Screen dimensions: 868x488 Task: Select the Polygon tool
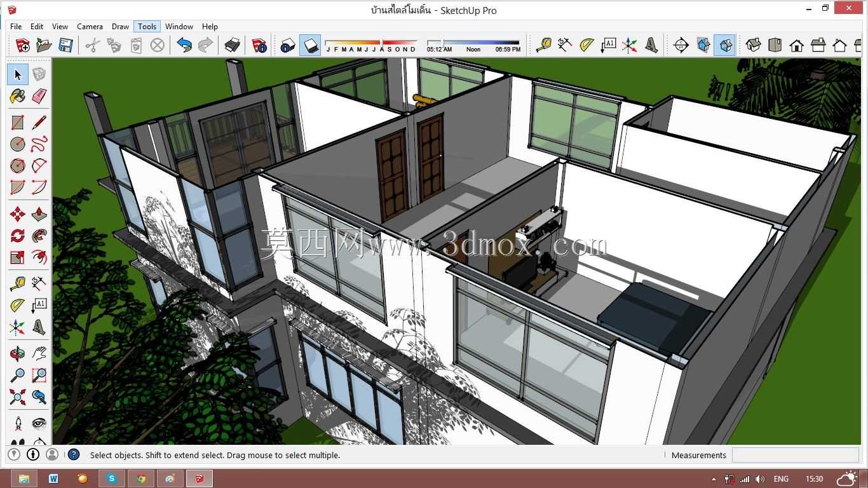pos(18,166)
